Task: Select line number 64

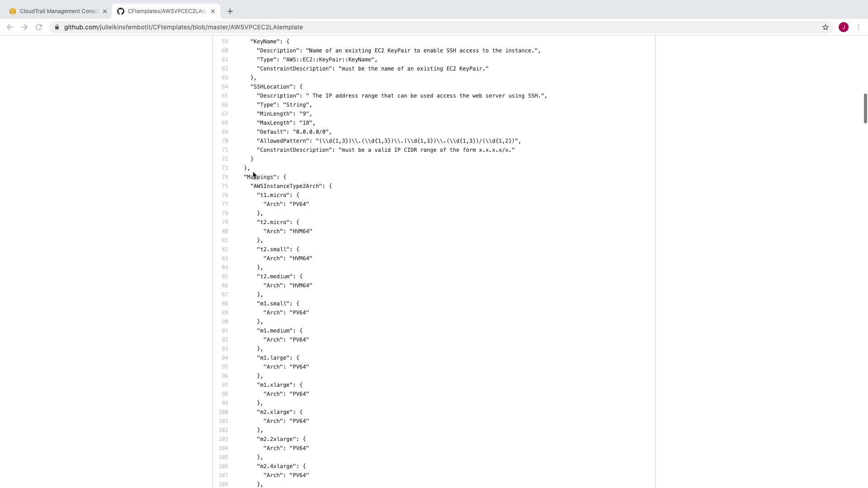Action: (225, 87)
